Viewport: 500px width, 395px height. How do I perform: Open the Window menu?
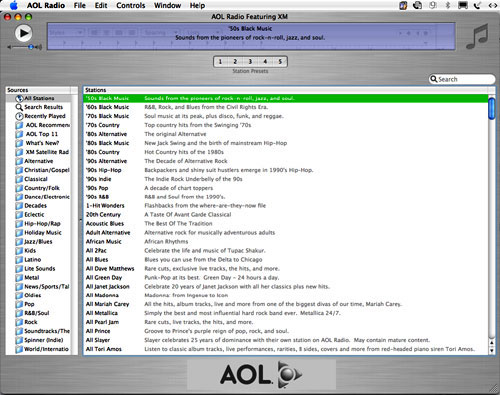click(167, 5)
